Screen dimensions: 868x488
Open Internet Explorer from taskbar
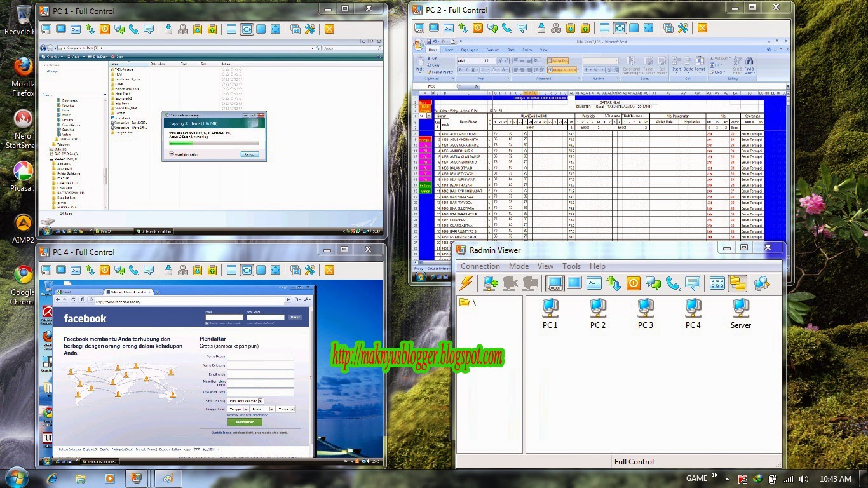point(51,478)
